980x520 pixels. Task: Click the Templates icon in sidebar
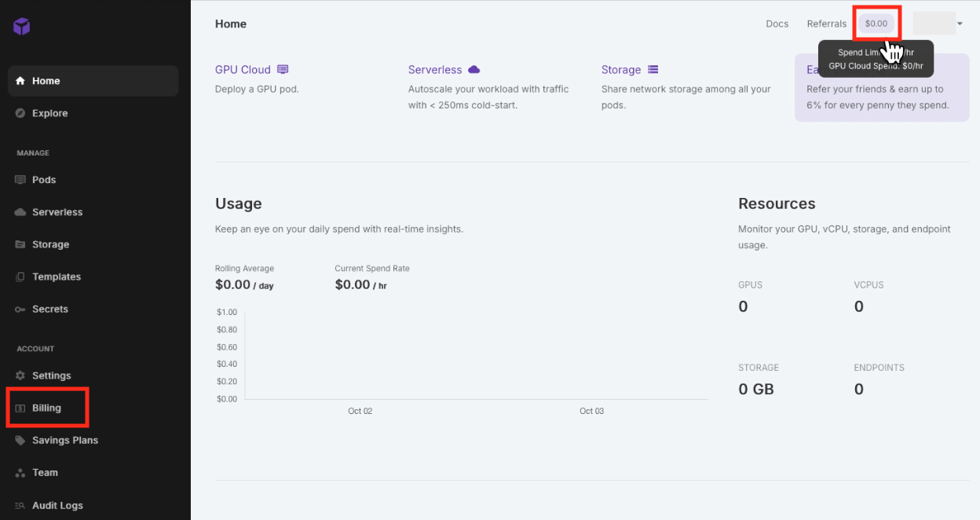pyautogui.click(x=20, y=276)
